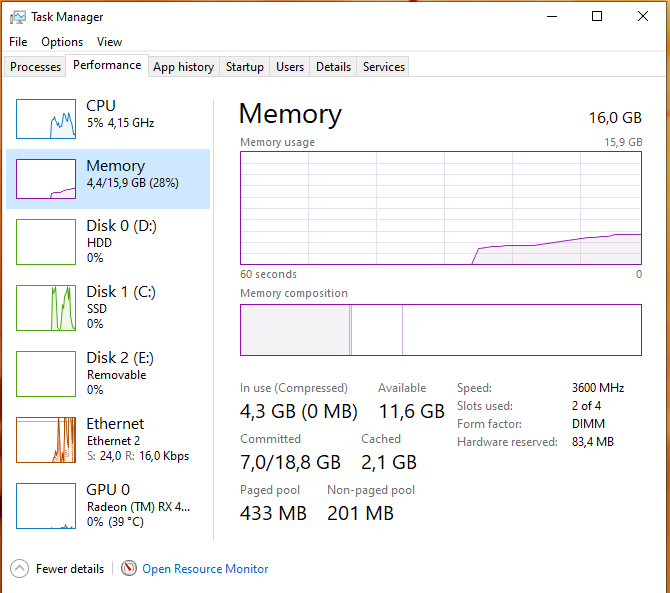Image resolution: width=670 pixels, height=593 pixels.
Task: Select the CPU usage mini graph
Action: (46, 119)
